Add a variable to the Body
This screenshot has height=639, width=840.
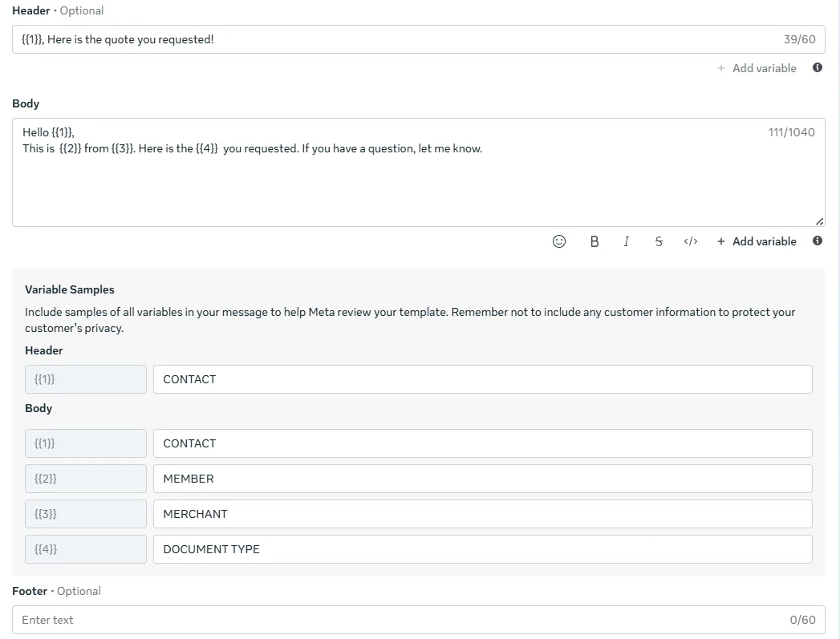pos(757,241)
